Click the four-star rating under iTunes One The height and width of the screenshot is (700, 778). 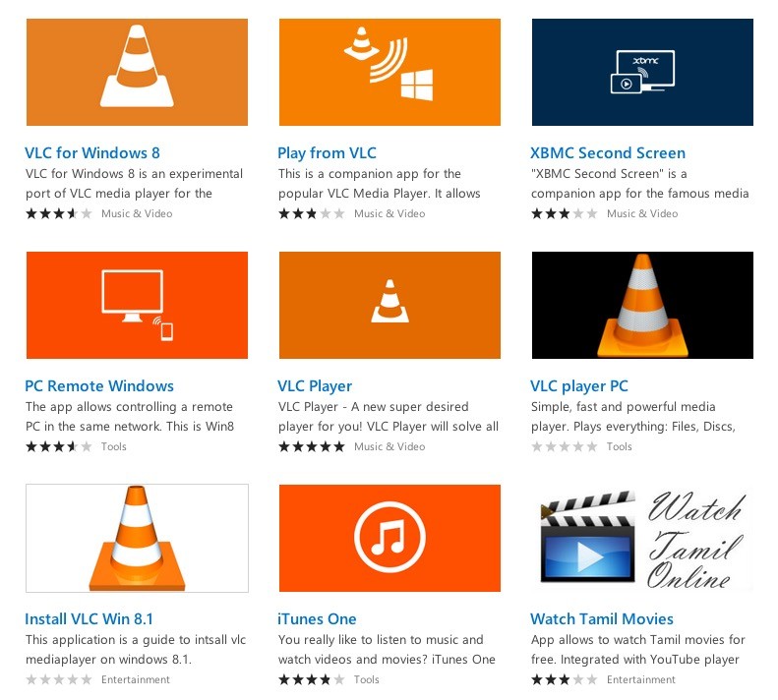pyautogui.click(x=312, y=679)
